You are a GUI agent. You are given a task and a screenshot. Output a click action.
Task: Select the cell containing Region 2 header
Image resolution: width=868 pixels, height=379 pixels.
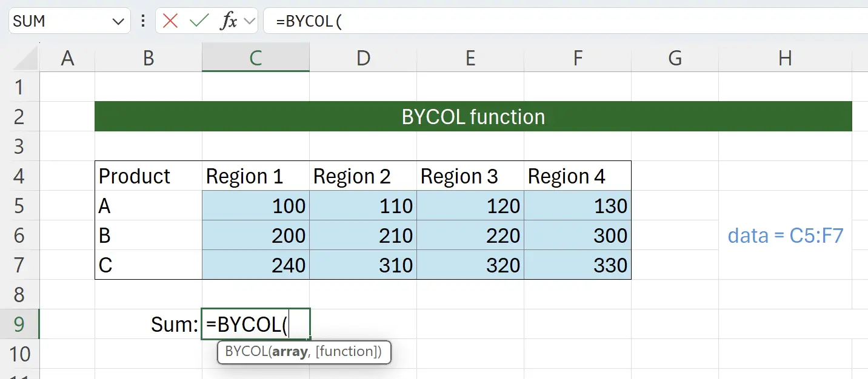pyautogui.click(x=363, y=176)
